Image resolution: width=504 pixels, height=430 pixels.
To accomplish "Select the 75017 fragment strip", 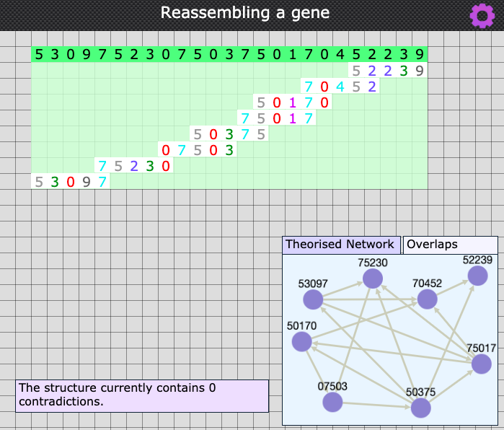I will (277, 118).
